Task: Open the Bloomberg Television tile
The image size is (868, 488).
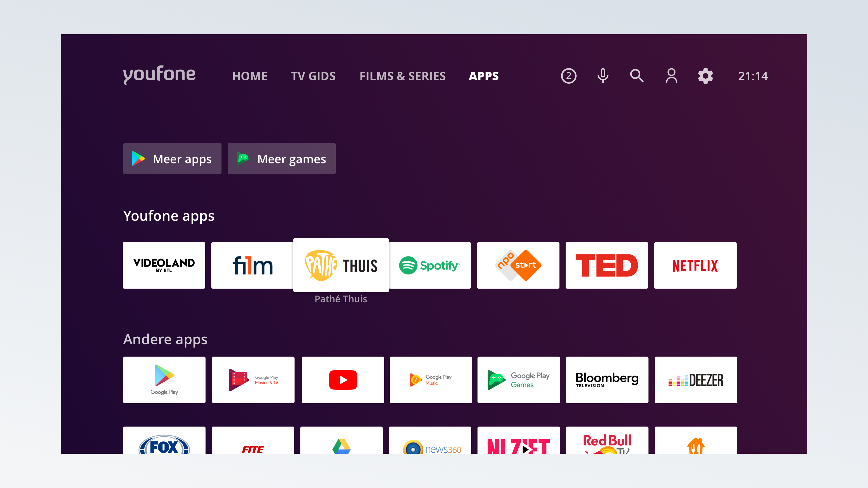Action: coord(607,380)
